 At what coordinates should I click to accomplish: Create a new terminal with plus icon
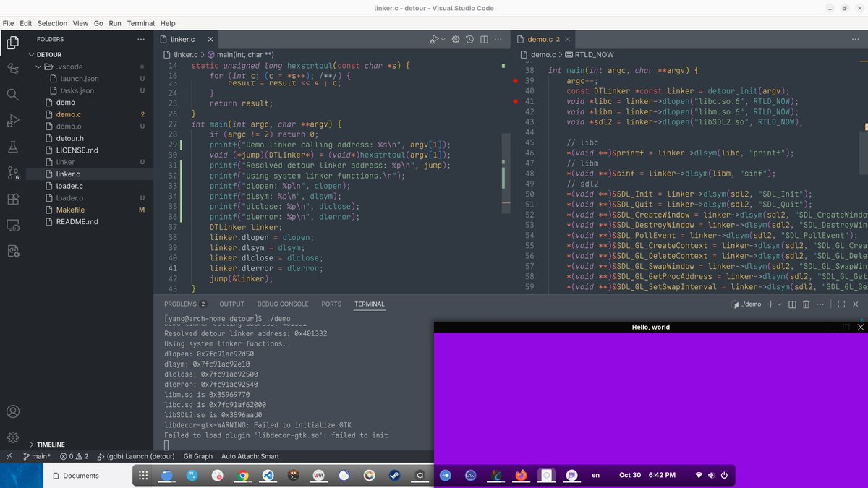(x=770, y=304)
